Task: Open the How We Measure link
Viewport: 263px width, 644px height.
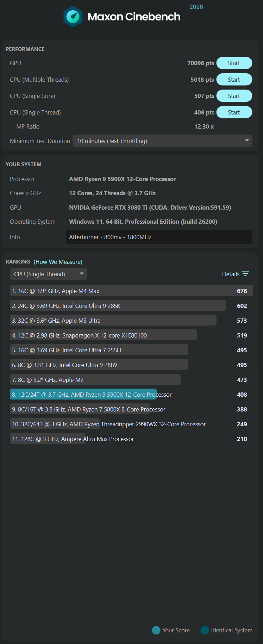Action: (58, 262)
